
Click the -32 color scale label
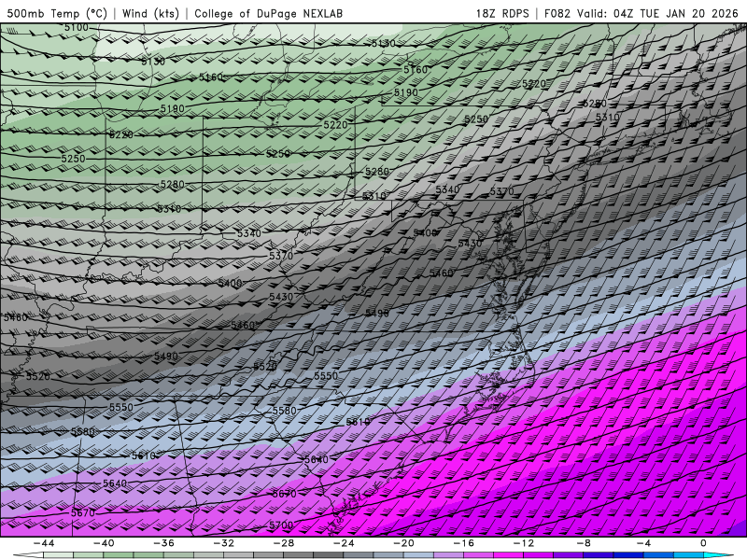coord(224,543)
